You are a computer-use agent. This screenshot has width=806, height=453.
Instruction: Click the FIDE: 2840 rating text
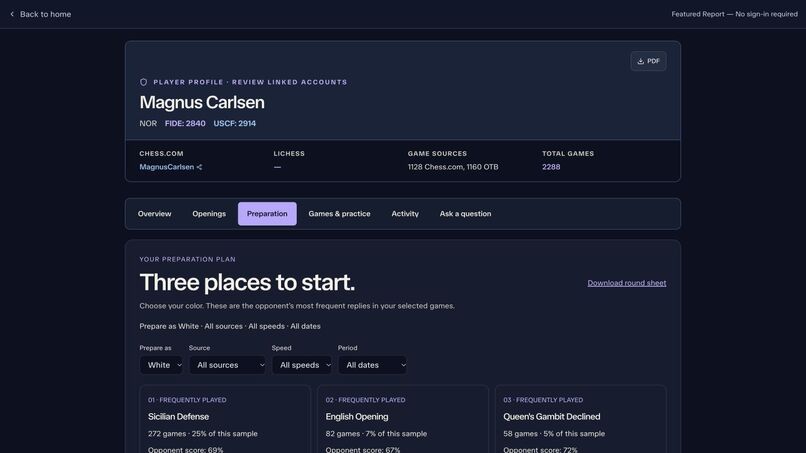coord(185,123)
